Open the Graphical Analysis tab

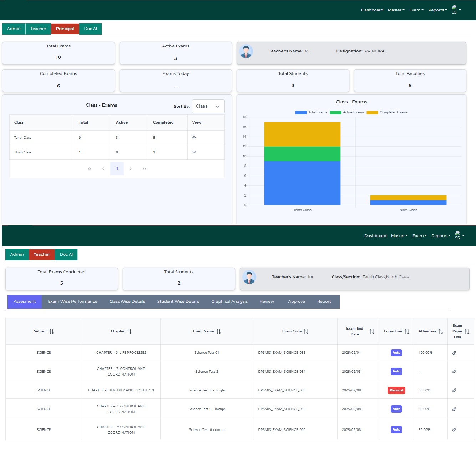[229, 301]
